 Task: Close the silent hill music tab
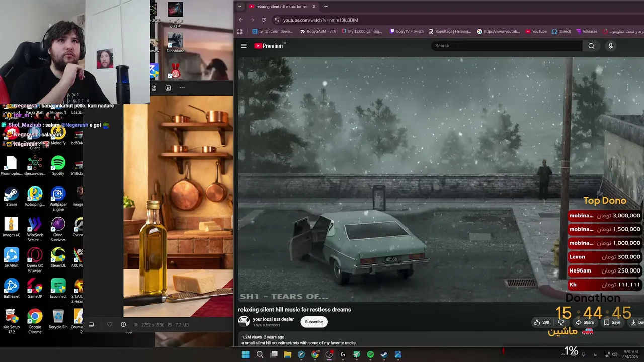pyautogui.click(x=314, y=7)
